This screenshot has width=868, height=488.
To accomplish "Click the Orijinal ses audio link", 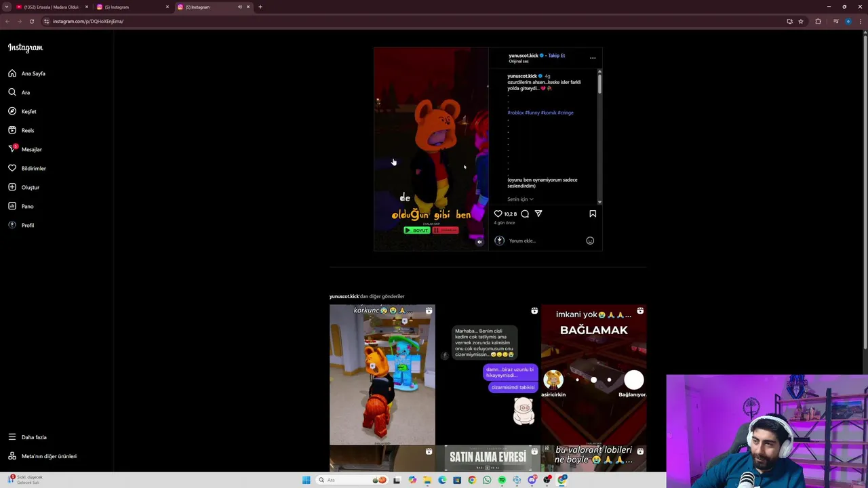I will click(x=519, y=61).
